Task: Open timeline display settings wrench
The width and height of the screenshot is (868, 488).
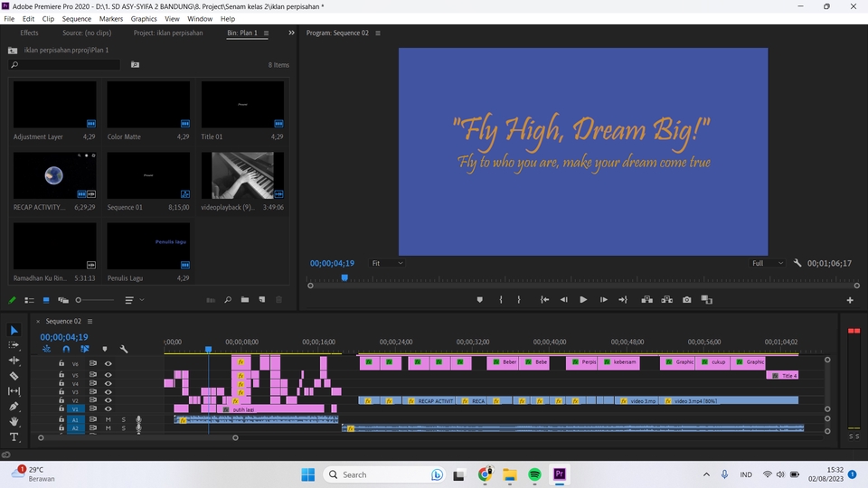Action: 124,349
